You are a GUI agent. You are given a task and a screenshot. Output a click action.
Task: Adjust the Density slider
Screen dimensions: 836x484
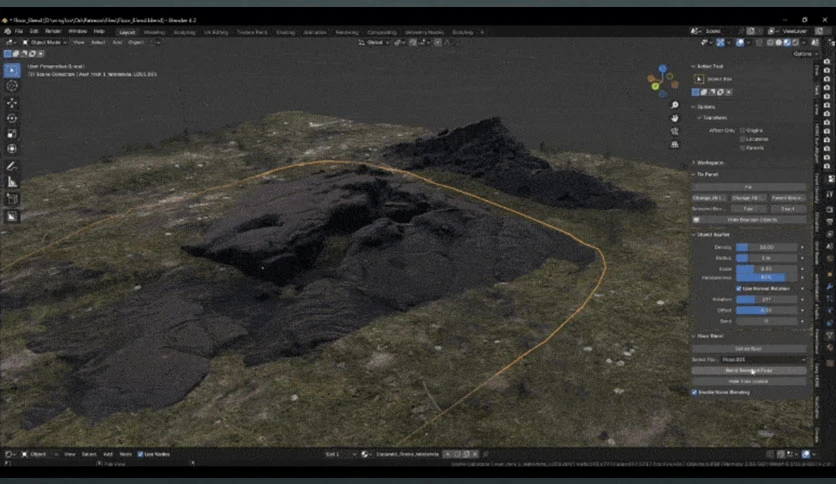(767, 247)
